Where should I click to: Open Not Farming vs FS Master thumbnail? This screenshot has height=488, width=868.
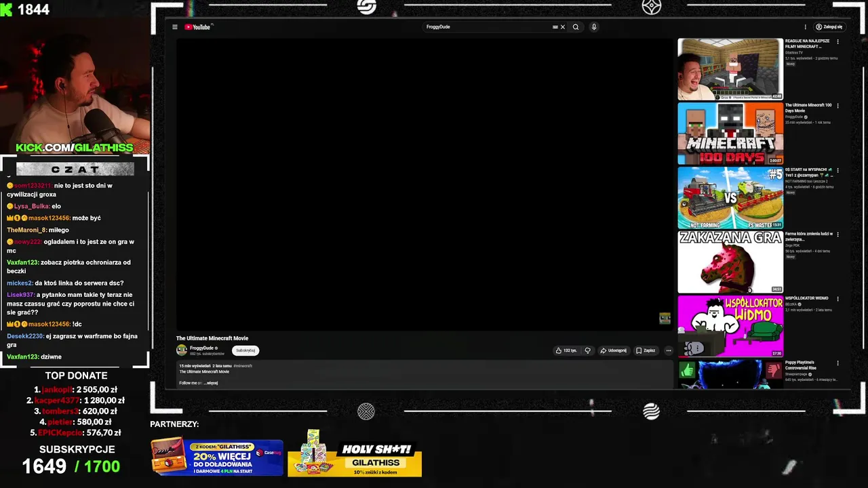[730, 198]
